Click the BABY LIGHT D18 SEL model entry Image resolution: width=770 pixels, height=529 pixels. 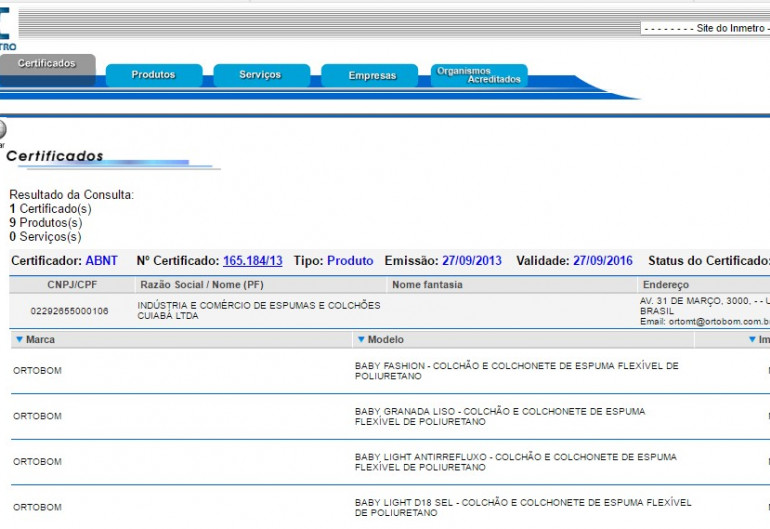pyautogui.click(x=522, y=507)
